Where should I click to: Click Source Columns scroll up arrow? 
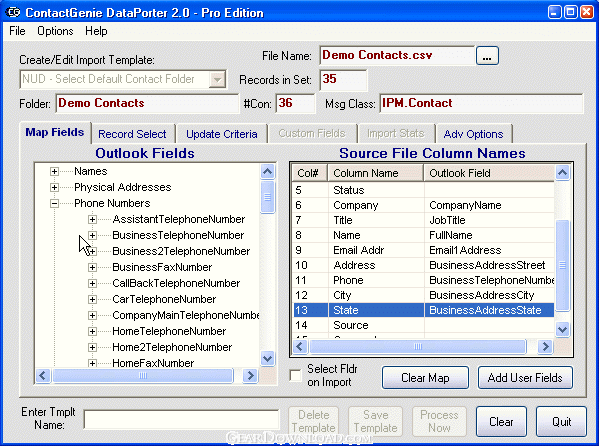tap(562, 173)
